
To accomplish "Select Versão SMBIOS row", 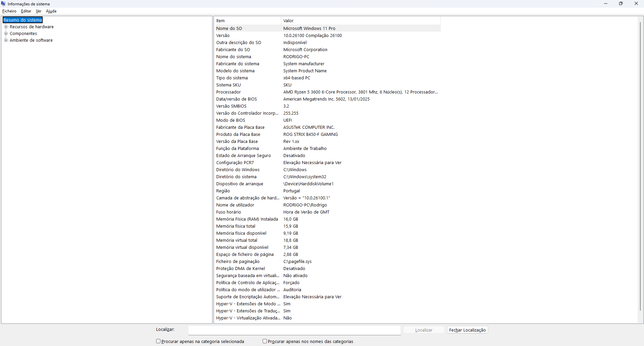I will pos(327,106).
